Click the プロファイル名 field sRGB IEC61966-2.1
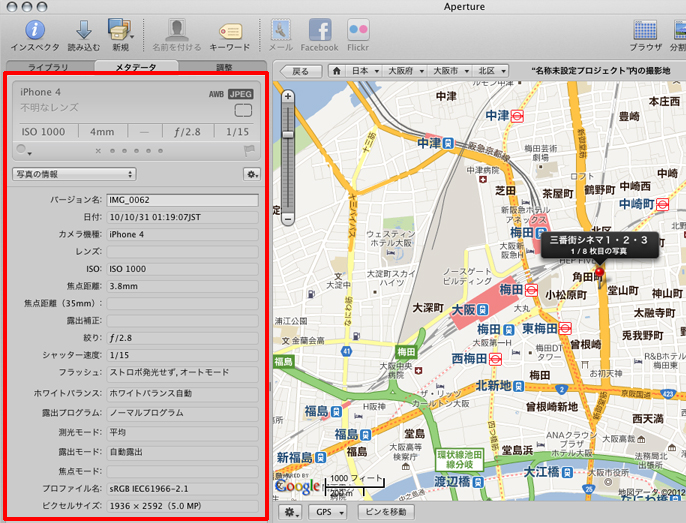This screenshot has width=686, height=523. 182,489
